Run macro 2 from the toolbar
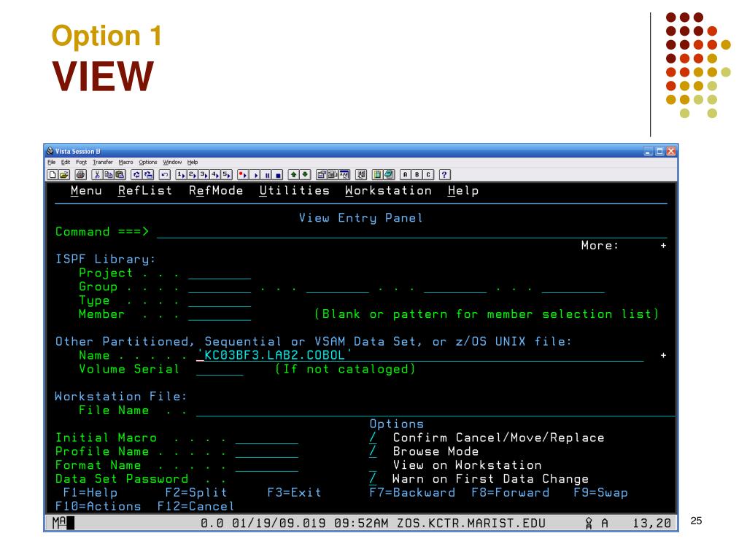 193,175
